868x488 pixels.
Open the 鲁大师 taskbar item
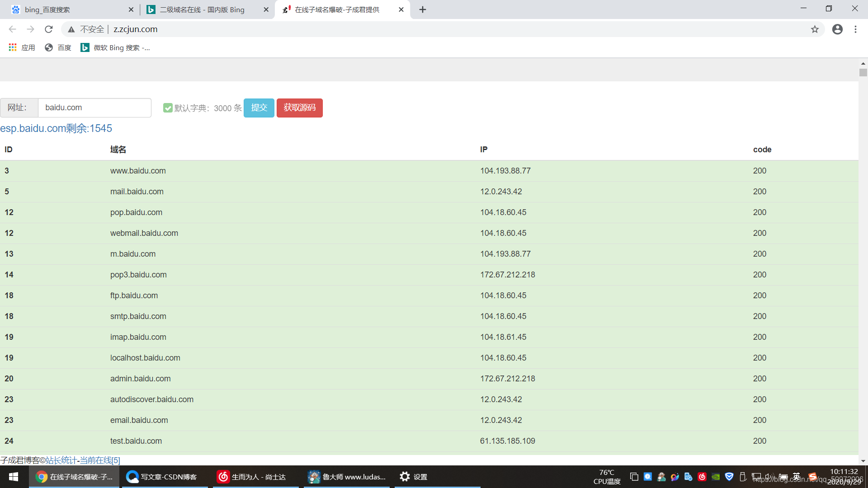point(347,477)
